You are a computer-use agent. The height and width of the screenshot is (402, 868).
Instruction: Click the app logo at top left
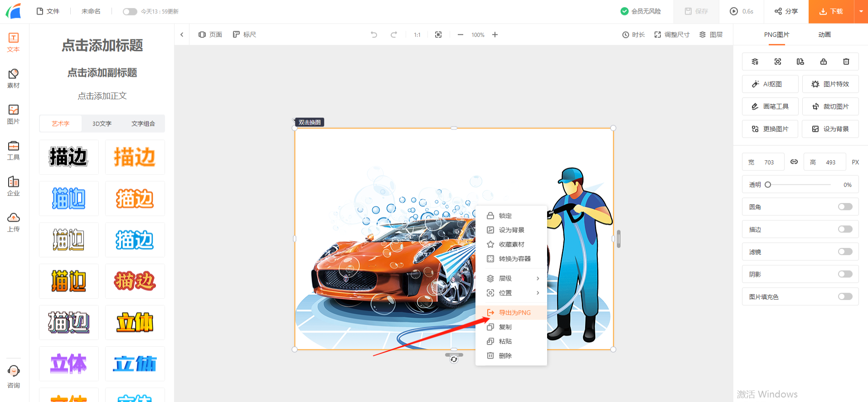(14, 11)
